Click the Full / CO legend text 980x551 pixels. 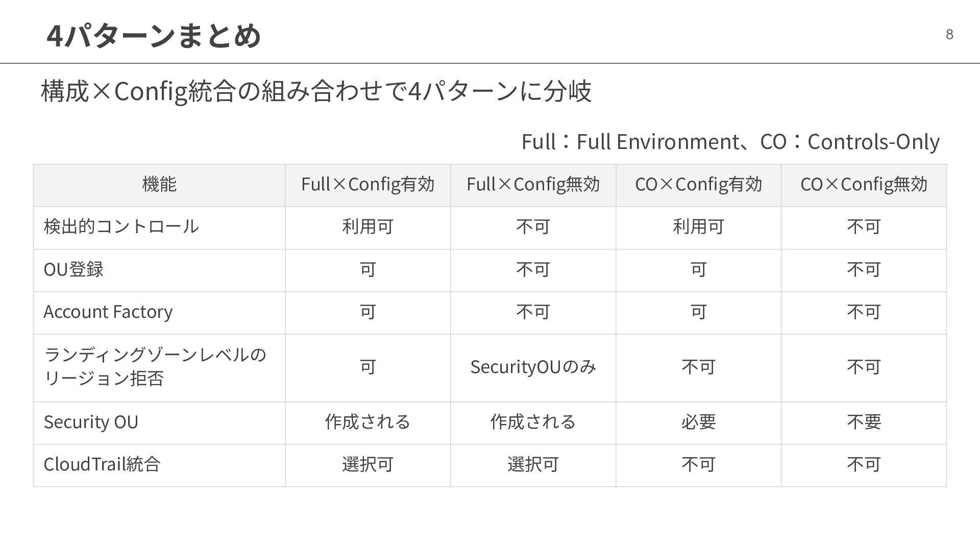tap(730, 142)
